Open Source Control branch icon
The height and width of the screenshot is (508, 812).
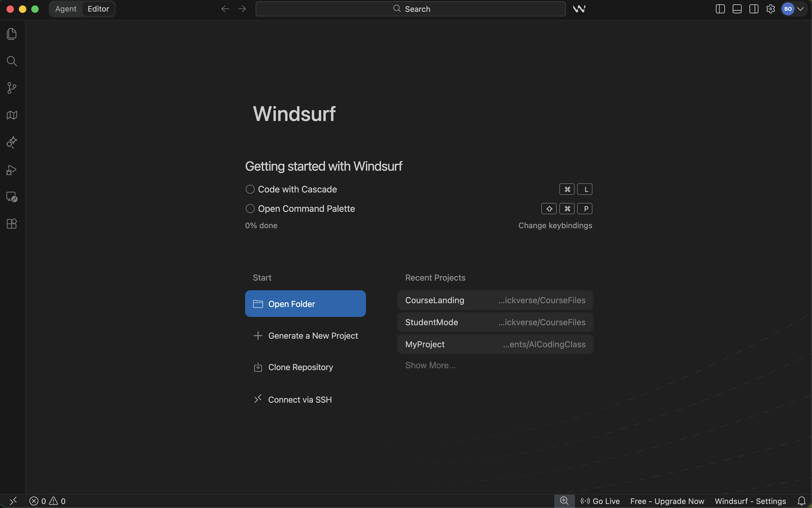[12, 88]
